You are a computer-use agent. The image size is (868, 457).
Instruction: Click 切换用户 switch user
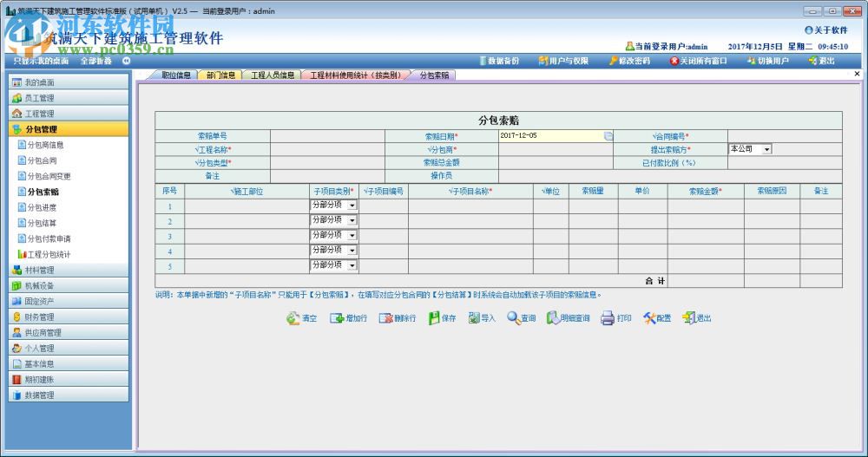(x=767, y=61)
